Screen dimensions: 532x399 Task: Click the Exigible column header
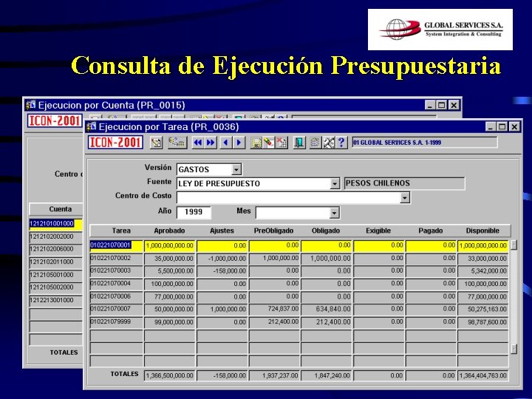[x=378, y=231]
